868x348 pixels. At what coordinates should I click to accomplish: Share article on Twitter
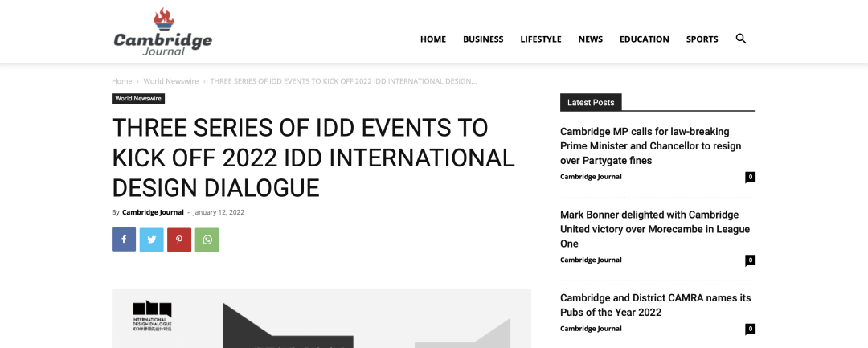(152, 240)
